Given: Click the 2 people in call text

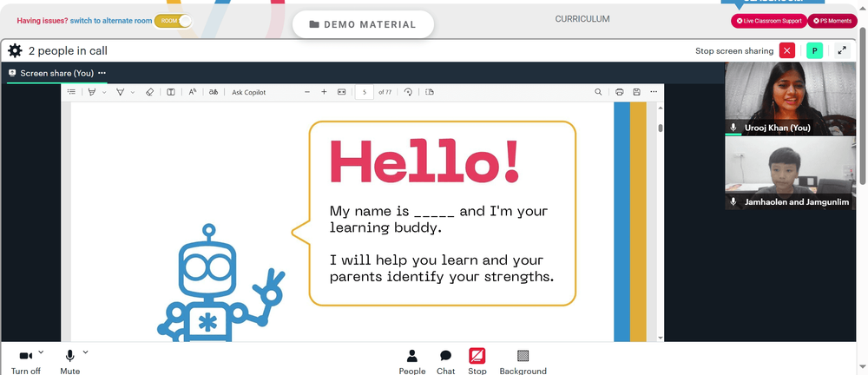Looking at the screenshot, I should pos(68,51).
